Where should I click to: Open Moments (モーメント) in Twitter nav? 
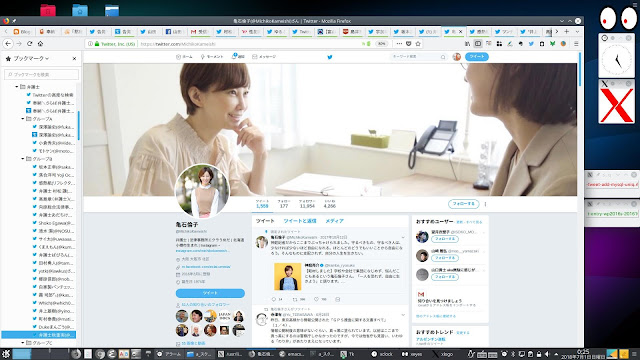(212, 57)
